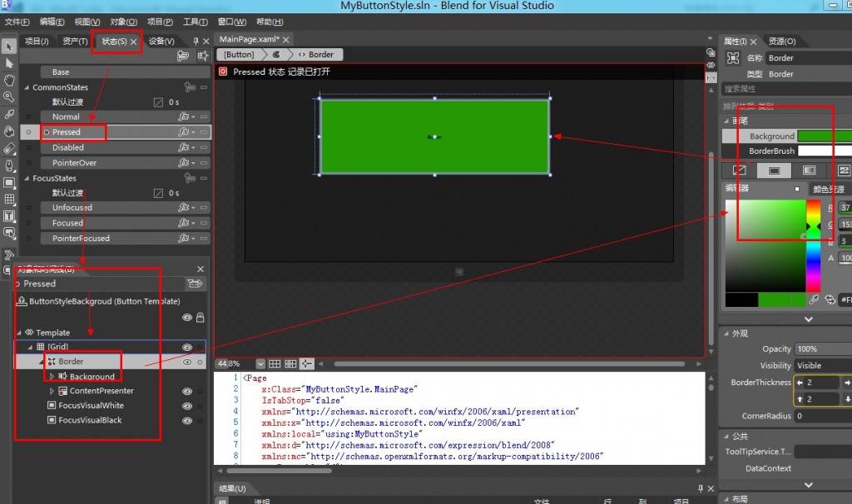Open the zoom percentage dropdown
Image resolution: width=852 pixels, height=504 pixels.
pyautogui.click(x=260, y=363)
